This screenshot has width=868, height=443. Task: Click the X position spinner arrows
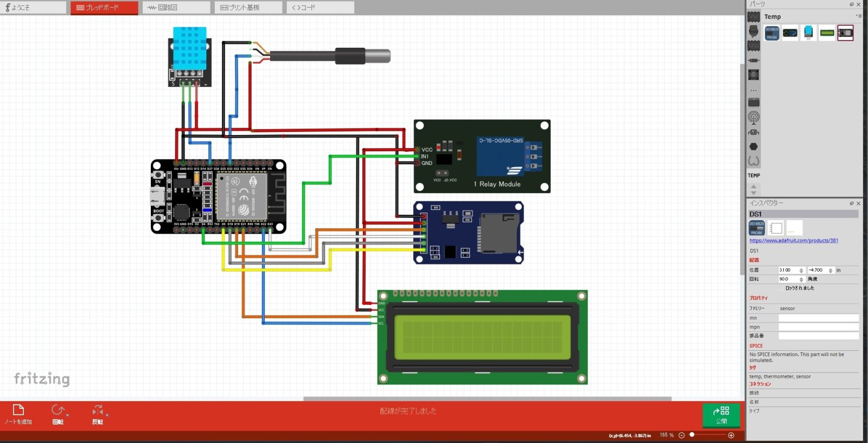click(801, 270)
